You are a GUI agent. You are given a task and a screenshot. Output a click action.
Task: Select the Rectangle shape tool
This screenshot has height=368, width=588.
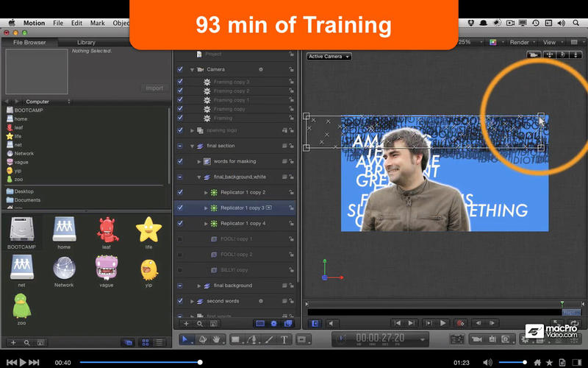point(236,339)
